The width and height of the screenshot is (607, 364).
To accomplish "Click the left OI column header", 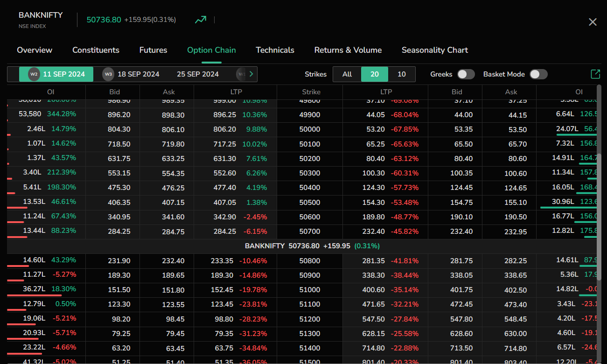I will point(51,92).
